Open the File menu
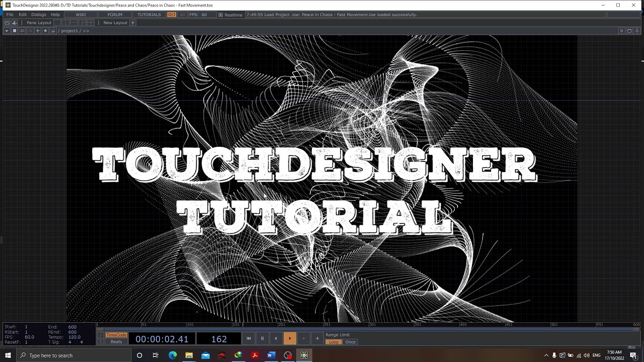 coord(10,15)
